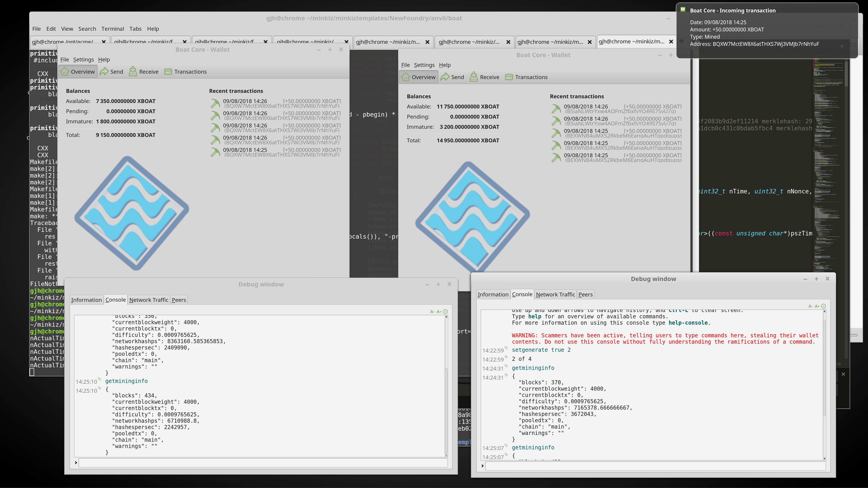
Task: Click Total balance 14 950.00000000 XBOAT
Action: (x=468, y=141)
